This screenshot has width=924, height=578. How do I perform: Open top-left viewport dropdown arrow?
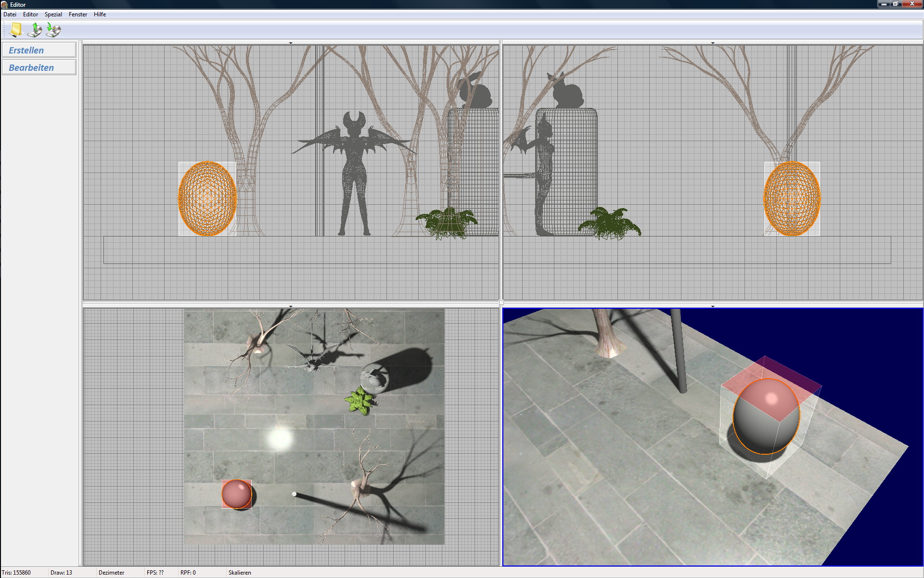coord(291,43)
